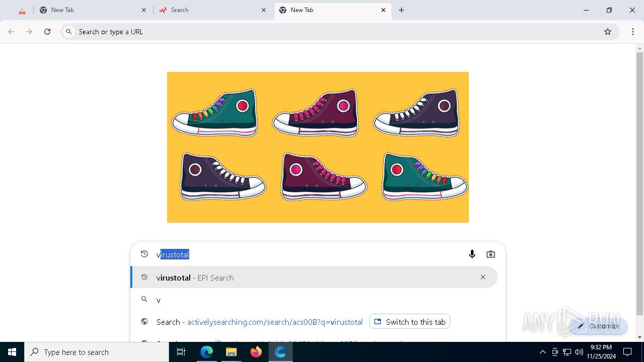Screen dimensions: 644x362
Task: Close the active New Tab
Action: 383,10
